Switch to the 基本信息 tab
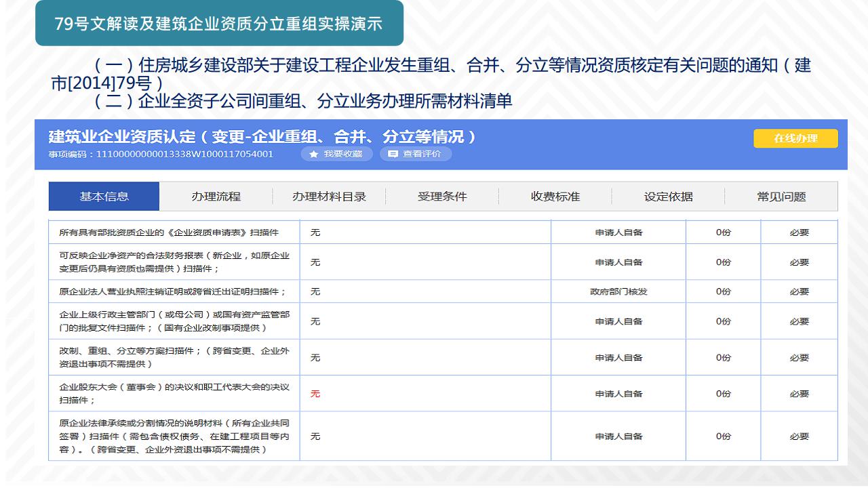Screen dimensions: 868x488 104,197
